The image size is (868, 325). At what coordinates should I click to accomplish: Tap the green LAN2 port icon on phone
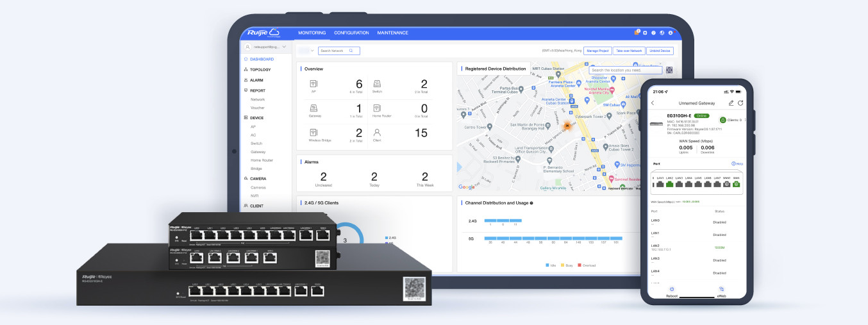pos(669,184)
